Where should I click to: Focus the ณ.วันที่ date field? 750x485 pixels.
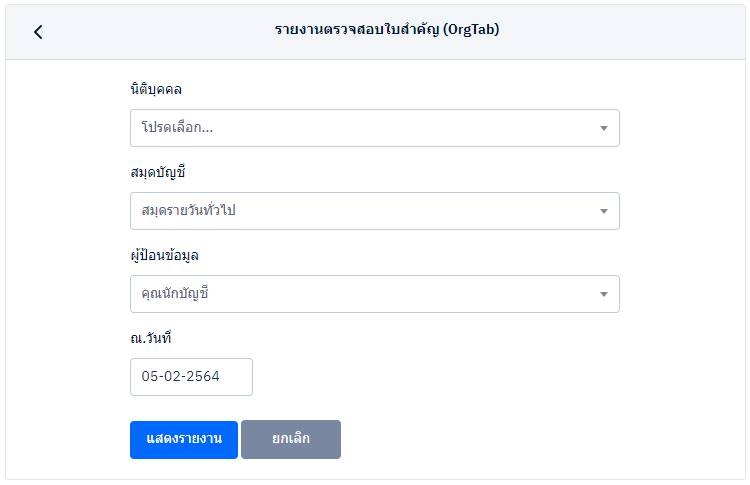point(191,377)
